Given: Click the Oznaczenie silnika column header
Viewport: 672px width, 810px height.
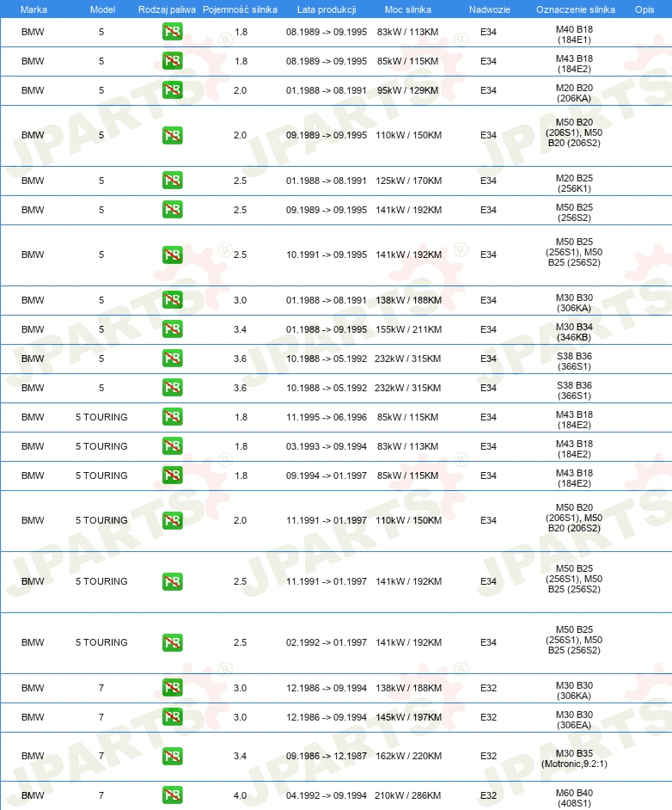Looking at the screenshot, I should point(576,9).
